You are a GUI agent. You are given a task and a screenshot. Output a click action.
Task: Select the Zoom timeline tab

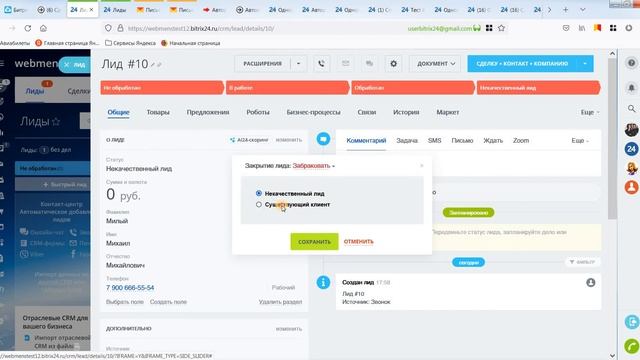[521, 140]
